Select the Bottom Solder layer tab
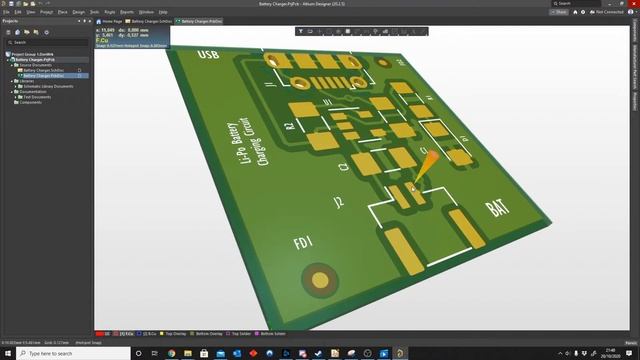The height and width of the screenshot is (360, 640). pos(270,334)
